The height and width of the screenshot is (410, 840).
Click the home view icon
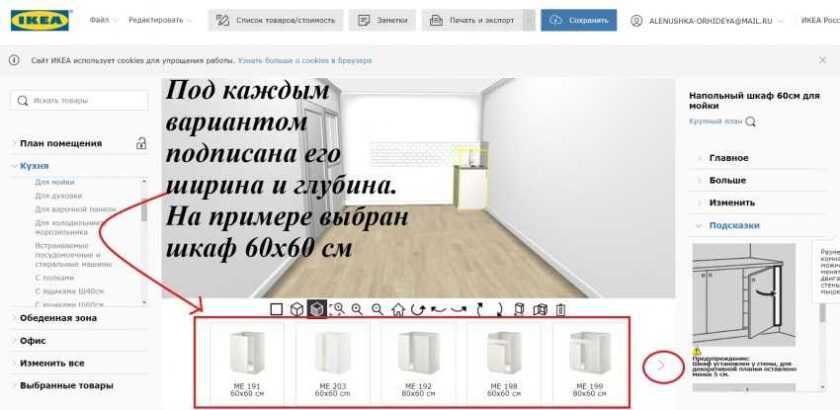click(397, 309)
